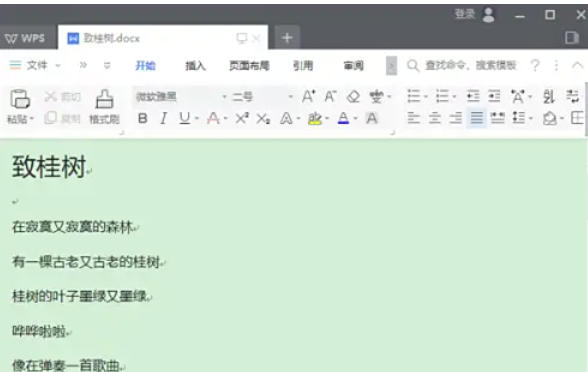Image resolution: width=588 pixels, height=372 pixels.
Task: Click the Cut (剪切) scissors button
Action: 62,97
